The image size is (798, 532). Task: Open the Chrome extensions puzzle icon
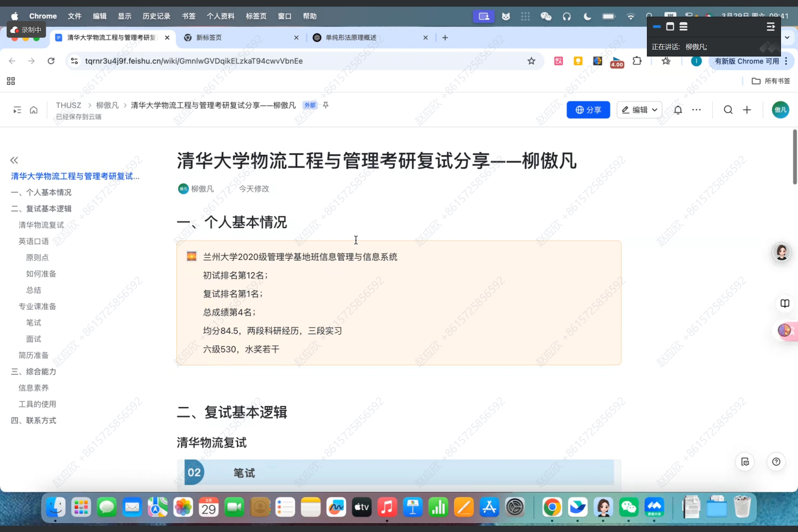(637, 61)
